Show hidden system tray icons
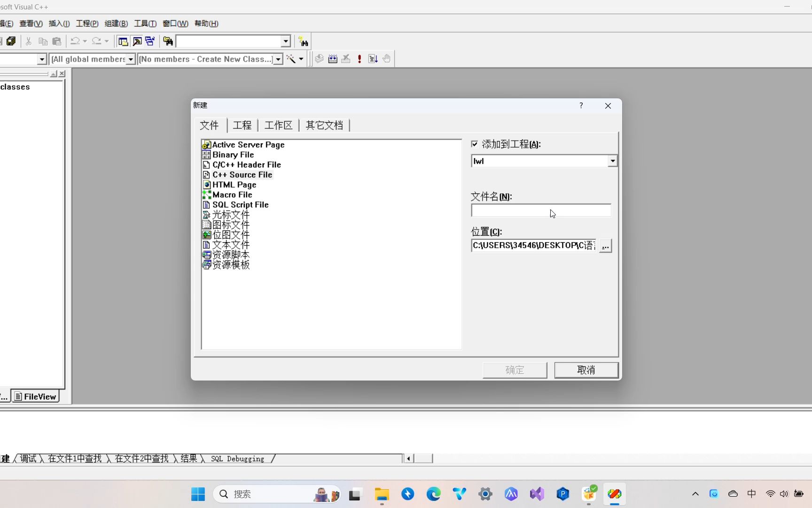This screenshot has width=812, height=508. point(695,494)
